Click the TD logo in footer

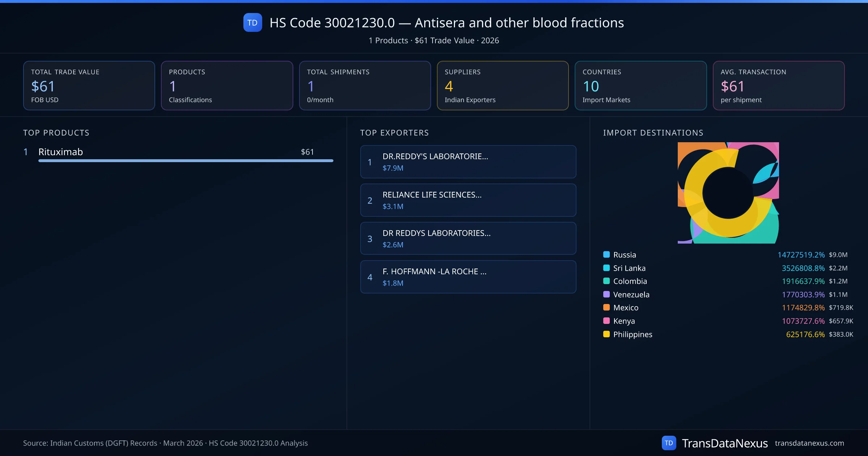[669, 443]
